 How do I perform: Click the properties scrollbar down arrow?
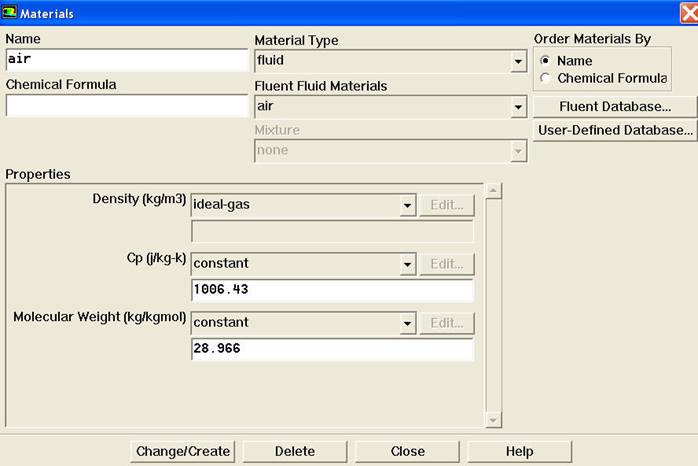pos(492,420)
